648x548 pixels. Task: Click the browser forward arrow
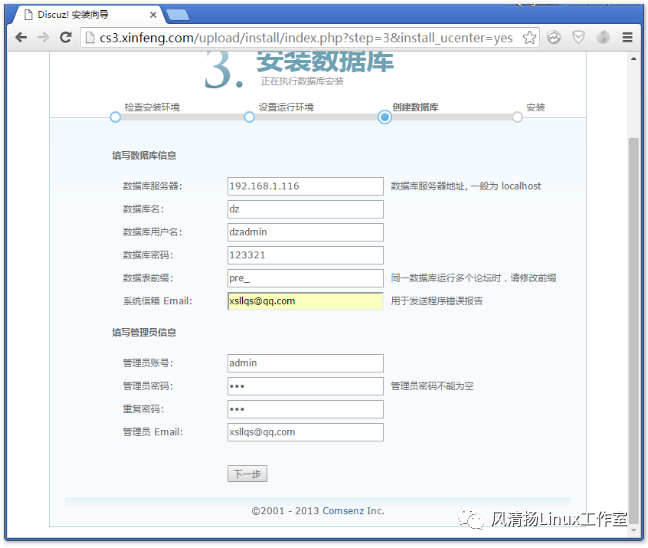coord(43,38)
